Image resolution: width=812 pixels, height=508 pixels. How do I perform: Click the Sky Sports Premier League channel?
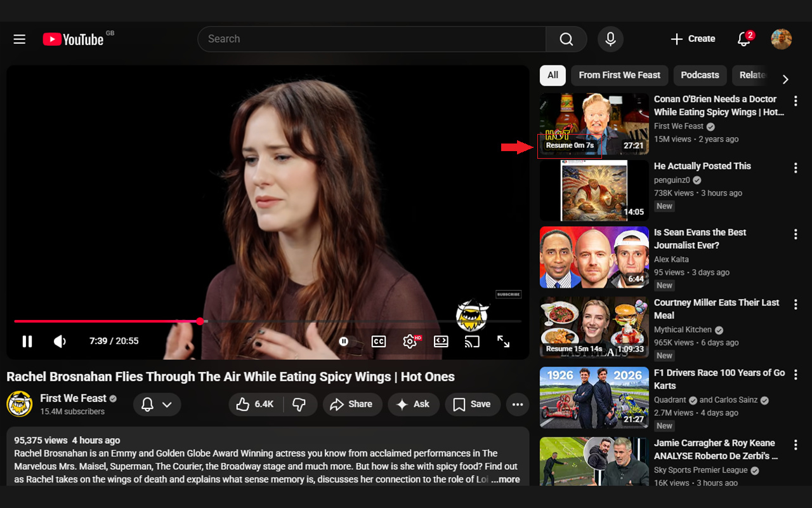701,471
